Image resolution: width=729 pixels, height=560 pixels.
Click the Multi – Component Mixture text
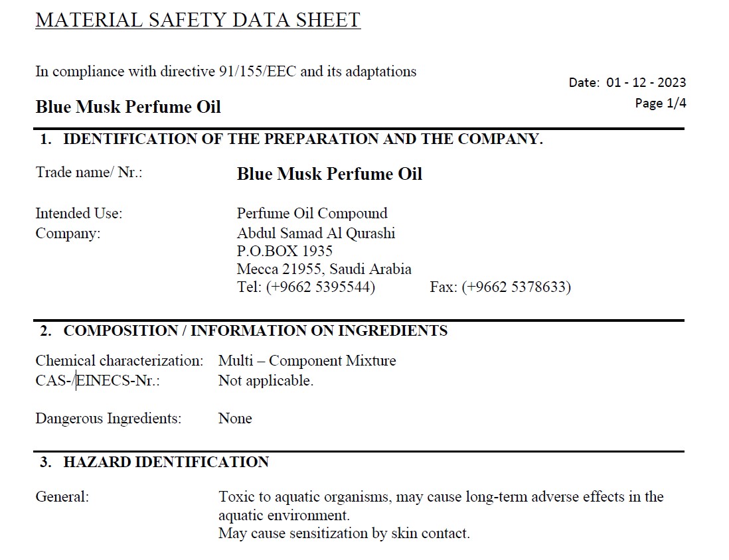tap(307, 361)
